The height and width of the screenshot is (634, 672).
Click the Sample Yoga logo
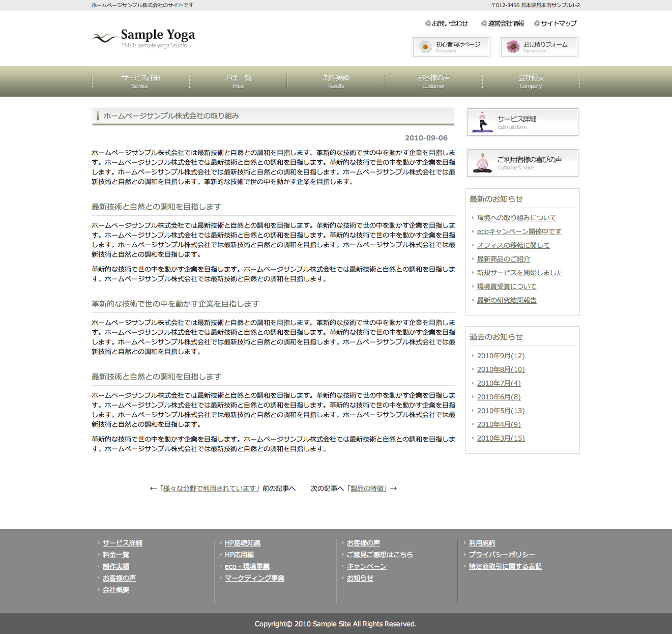(x=143, y=38)
